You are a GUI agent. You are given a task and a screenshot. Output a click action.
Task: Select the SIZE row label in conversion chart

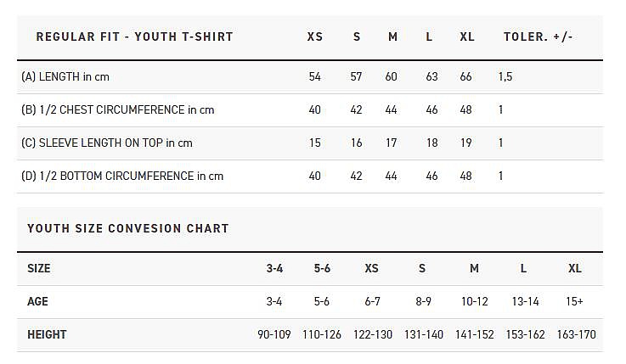coord(39,269)
